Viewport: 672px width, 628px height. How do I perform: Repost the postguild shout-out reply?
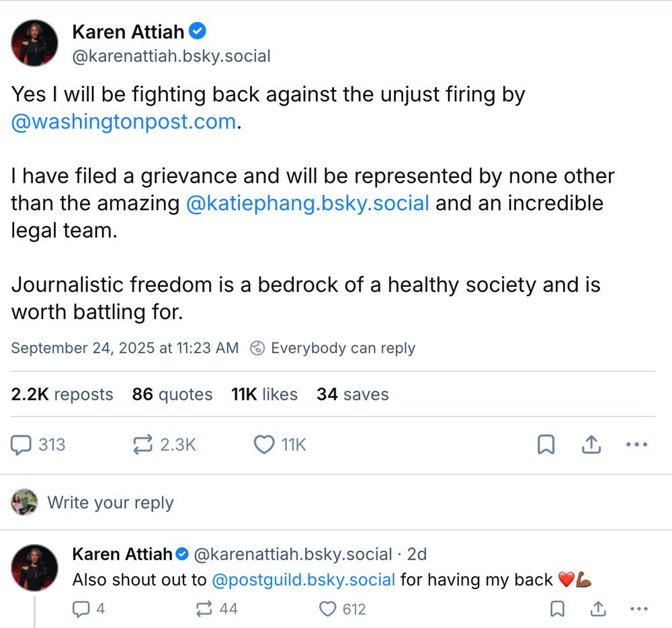[x=203, y=609]
